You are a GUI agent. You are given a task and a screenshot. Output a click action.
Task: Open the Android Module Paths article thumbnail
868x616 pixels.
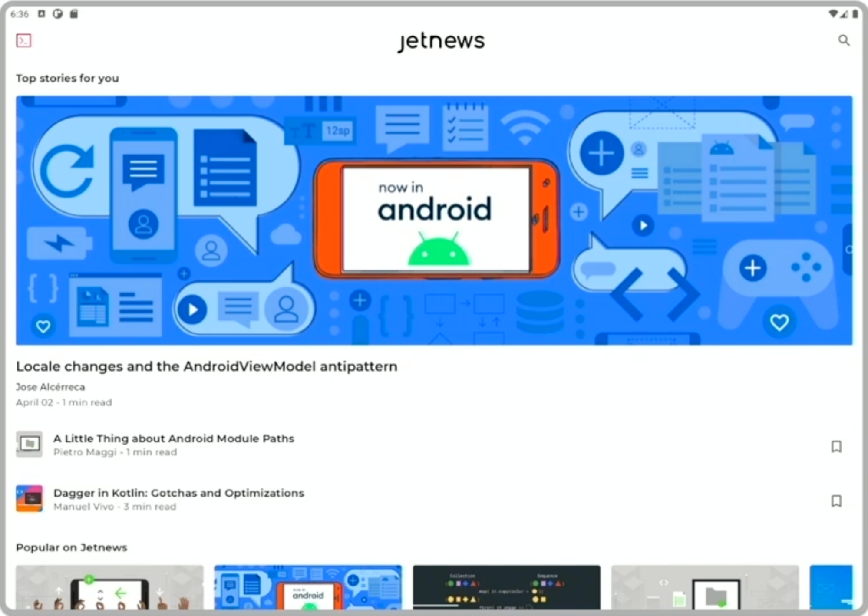pos(29,444)
